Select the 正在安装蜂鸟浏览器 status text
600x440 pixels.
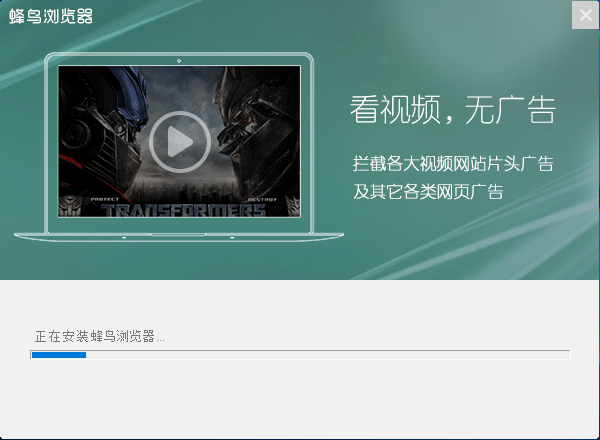[99, 336]
